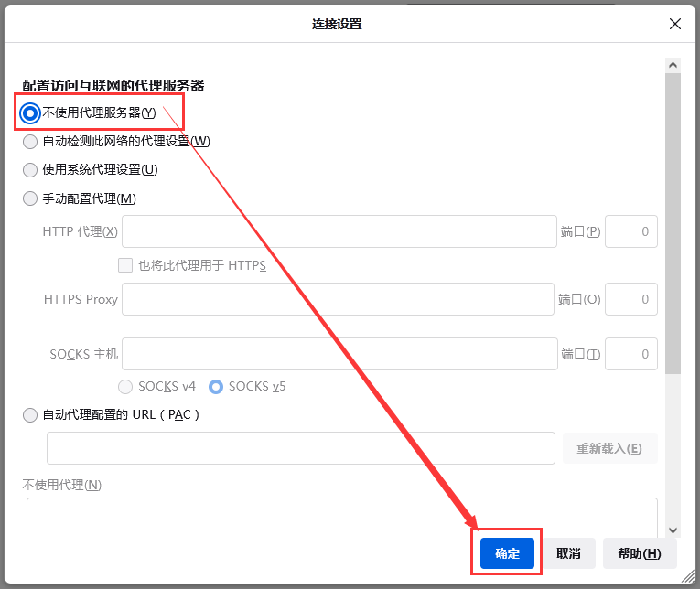The image size is (700, 589).
Task: Click the 不使用代理(N) text area
Action: [342, 518]
